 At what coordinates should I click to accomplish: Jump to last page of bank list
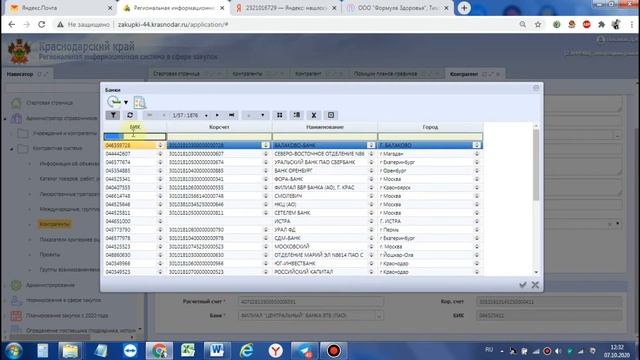pyautogui.click(x=231, y=115)
